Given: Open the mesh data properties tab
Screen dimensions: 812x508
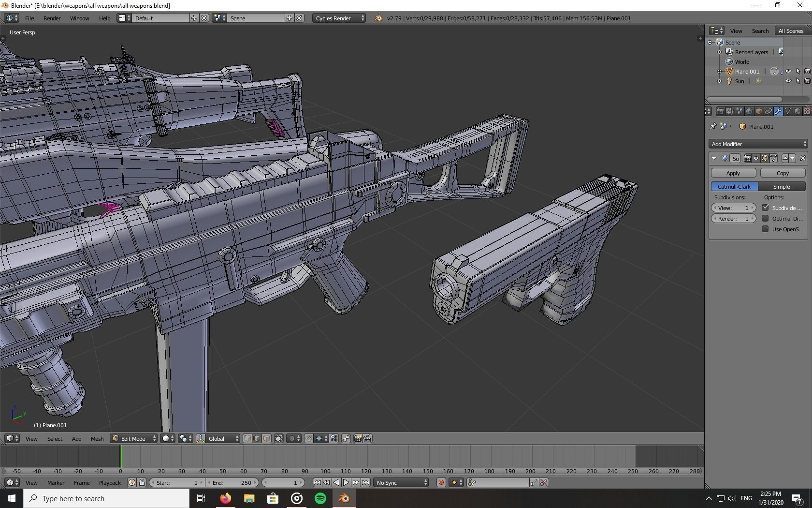Looking at the screenshot, I should [788, 111].
